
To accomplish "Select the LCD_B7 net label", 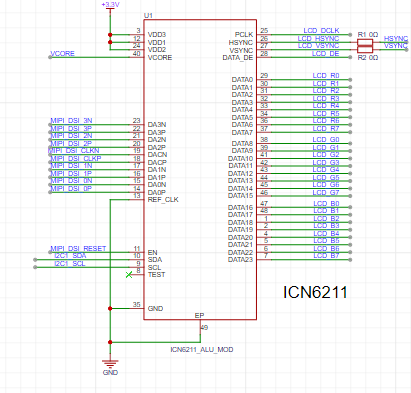I will (326, 256).
